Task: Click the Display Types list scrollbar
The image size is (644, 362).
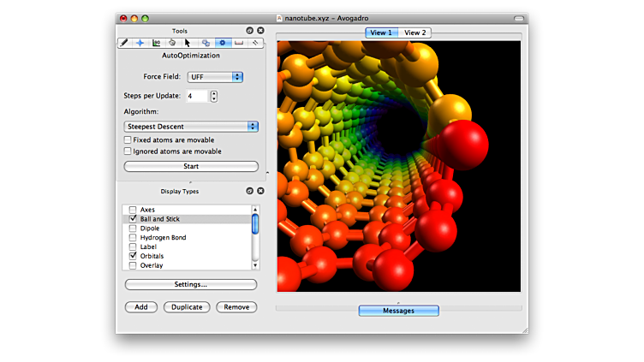Action: (x=254, y=224)
